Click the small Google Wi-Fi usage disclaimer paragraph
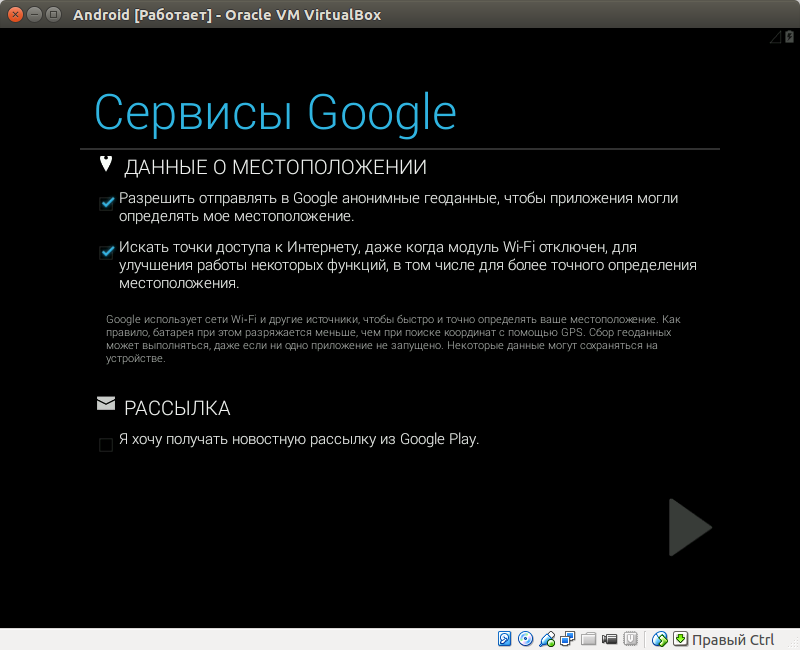This screenshot has width=800, height=650. point(393,339)
